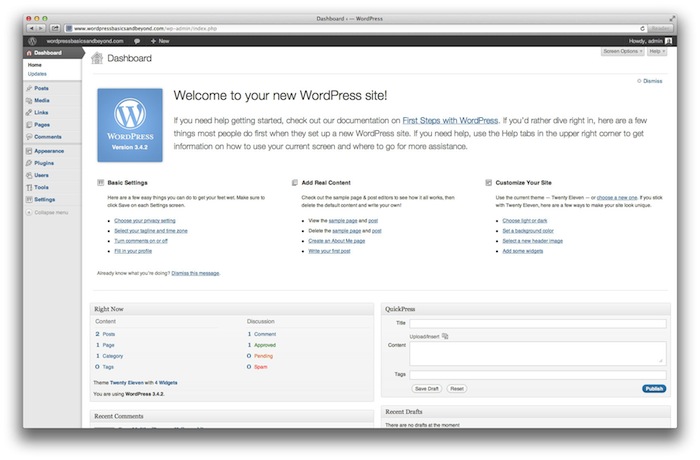Click the browser back arrow button

pyautogui.click(x=32, y=28)
